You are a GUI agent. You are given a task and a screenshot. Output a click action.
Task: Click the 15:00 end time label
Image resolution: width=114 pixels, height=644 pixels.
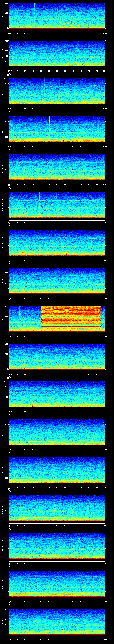(x=105, y=33)
